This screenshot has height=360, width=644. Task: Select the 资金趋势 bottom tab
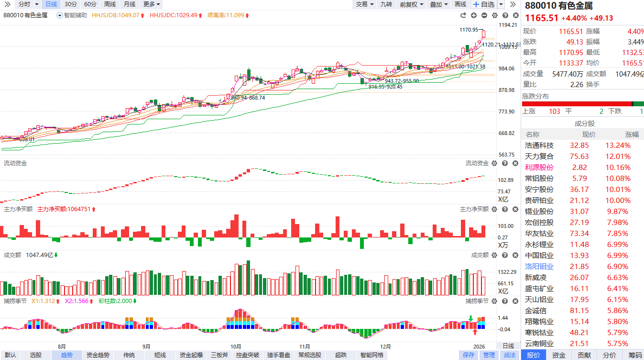coord(98,355)
